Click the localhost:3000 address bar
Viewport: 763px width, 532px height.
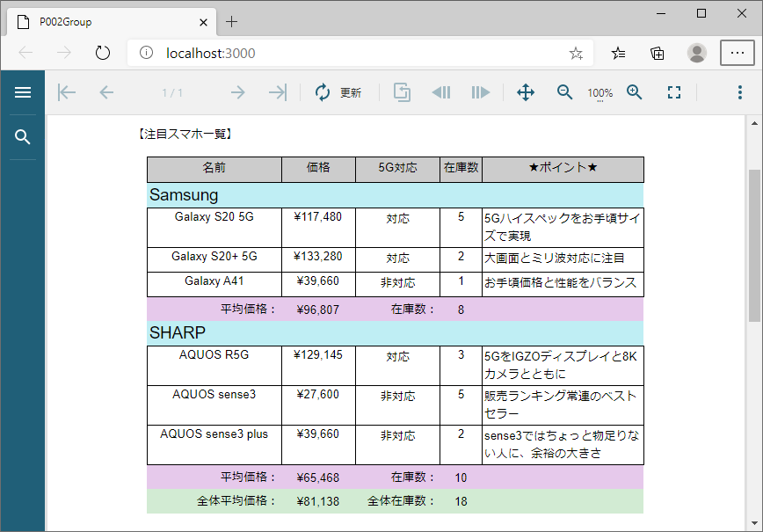[x=360, y=53]
